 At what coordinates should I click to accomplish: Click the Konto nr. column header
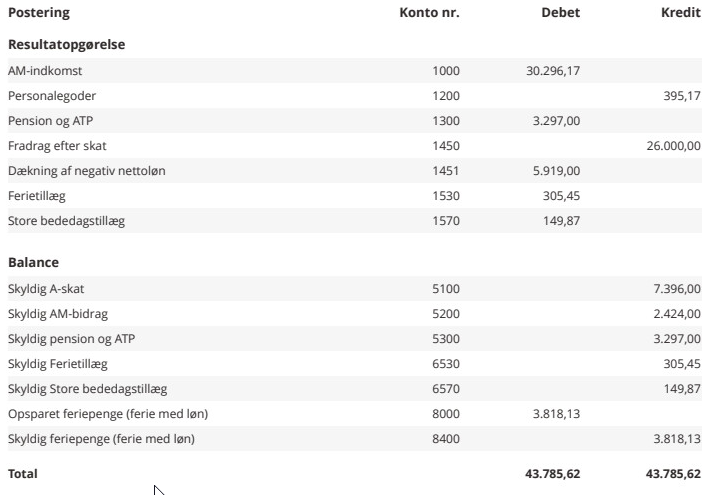tap(429, 13)
